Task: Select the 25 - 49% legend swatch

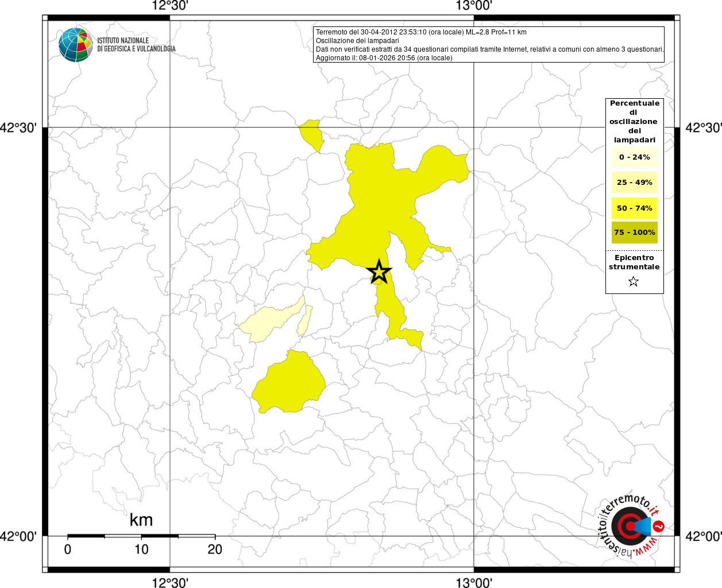Action: click(635, 183)
